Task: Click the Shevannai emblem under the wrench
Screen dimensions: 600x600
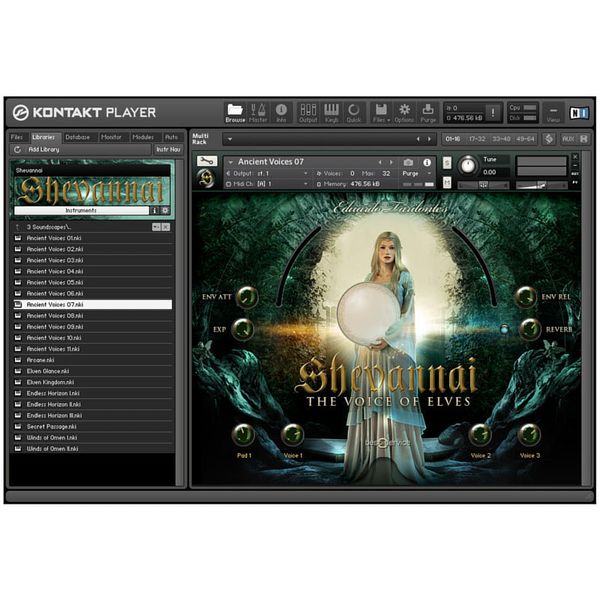Action: (x=207, y=178)
